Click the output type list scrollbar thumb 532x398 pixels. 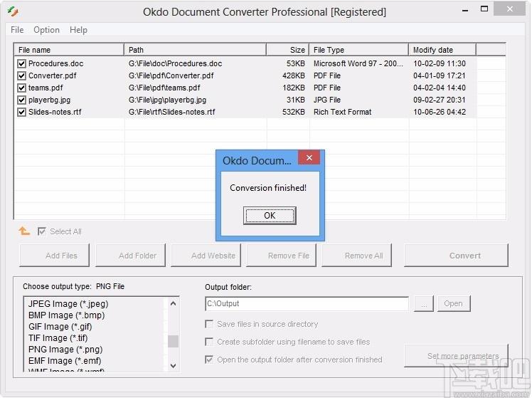(x=173, y=341)
